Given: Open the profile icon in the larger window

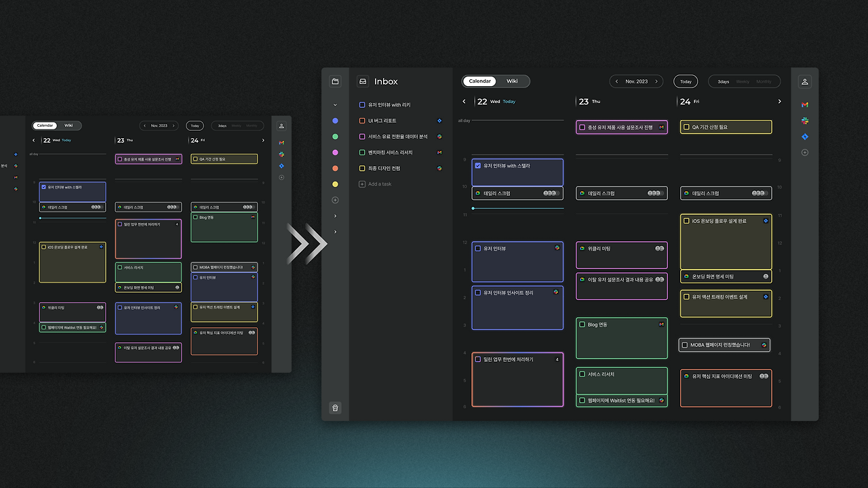Looking at the screenshot, I should click(x=805, y=81).
